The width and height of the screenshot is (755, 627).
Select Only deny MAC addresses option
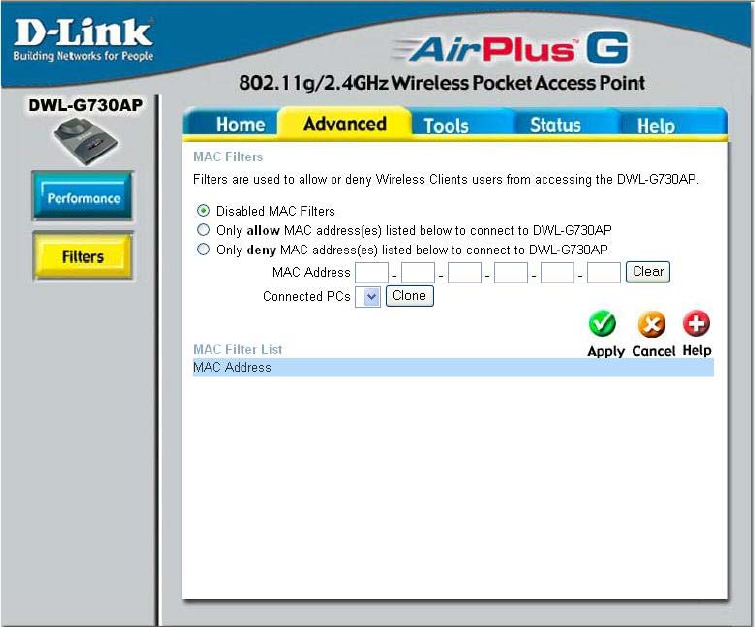pyautogui.click(x=204, y=249)
